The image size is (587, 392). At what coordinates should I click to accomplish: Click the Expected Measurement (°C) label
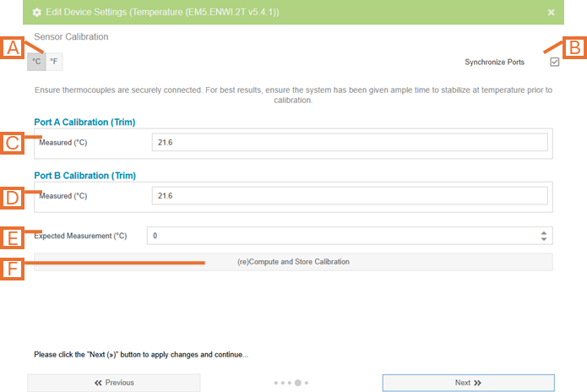(80, 236)
